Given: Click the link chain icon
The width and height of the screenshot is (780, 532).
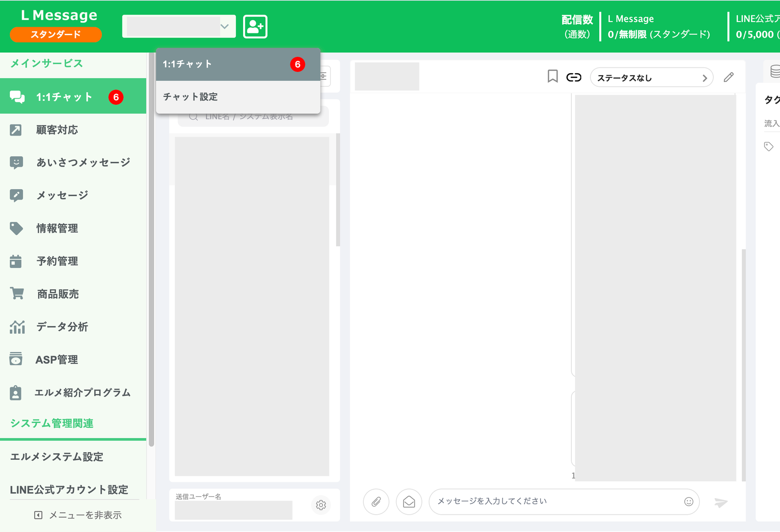Looking at the screenshot, I should pyautogui.click(x=574, y=77).
